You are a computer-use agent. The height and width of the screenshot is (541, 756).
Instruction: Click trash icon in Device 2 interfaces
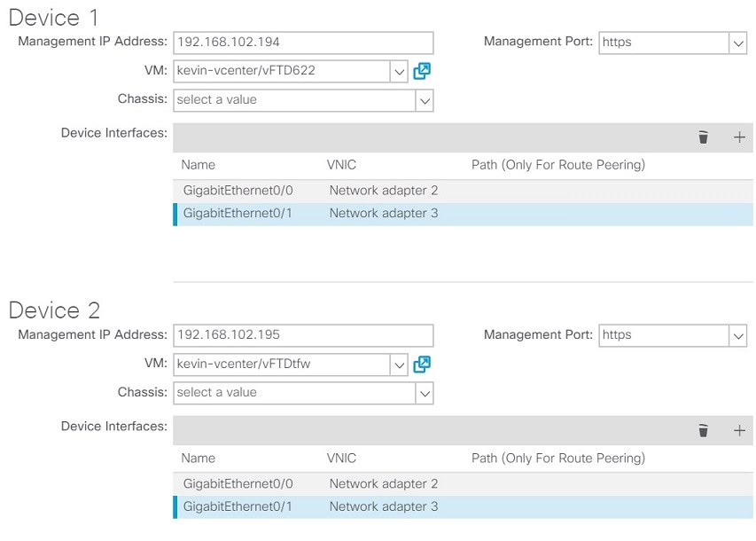(704, 430)
